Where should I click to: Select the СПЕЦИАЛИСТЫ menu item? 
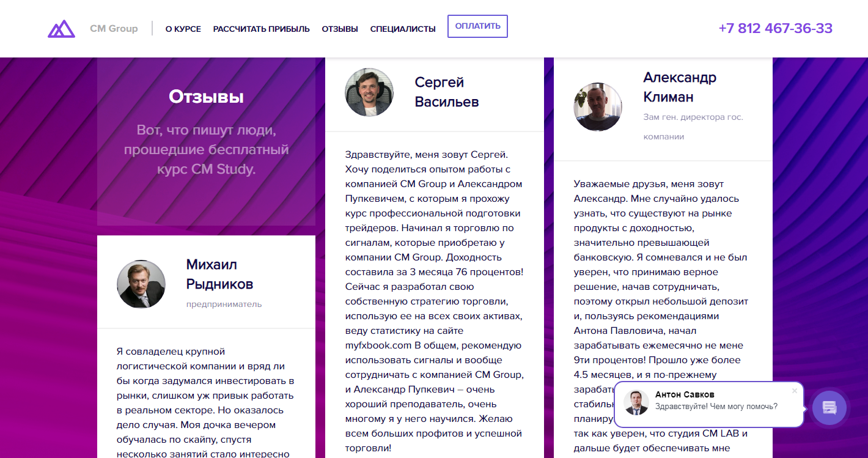tap(403, 29)
